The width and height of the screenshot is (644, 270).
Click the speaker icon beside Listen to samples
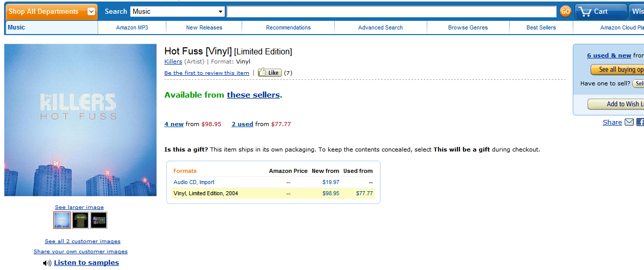pyautogui.click(x=47, y=263)
